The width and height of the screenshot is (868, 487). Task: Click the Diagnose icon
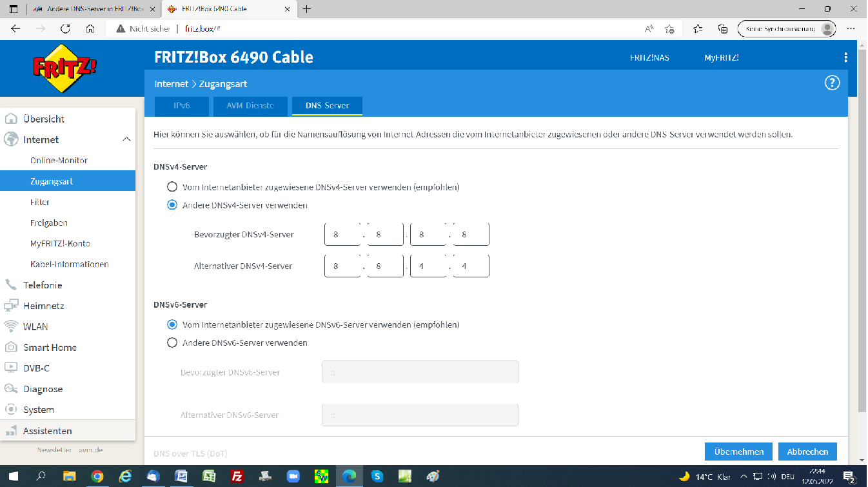[11, 389]
